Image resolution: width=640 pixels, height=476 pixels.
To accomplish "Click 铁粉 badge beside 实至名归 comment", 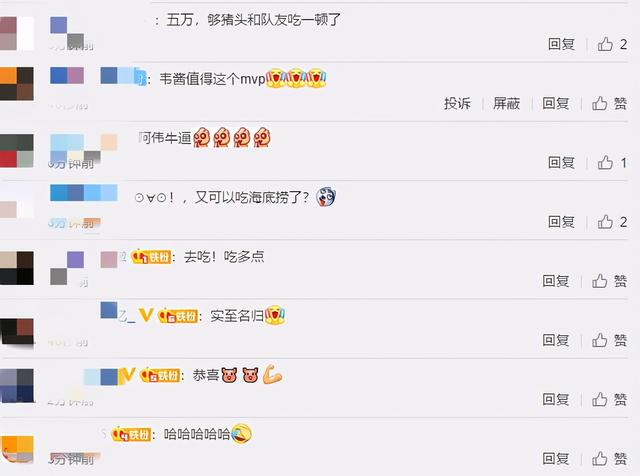I will click(178, 316).
